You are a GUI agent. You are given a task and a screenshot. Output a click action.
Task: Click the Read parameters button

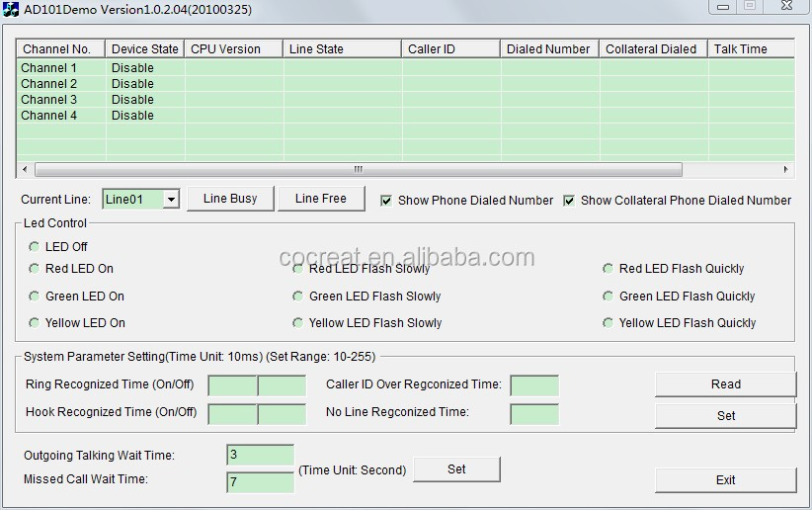pos(725,384)
